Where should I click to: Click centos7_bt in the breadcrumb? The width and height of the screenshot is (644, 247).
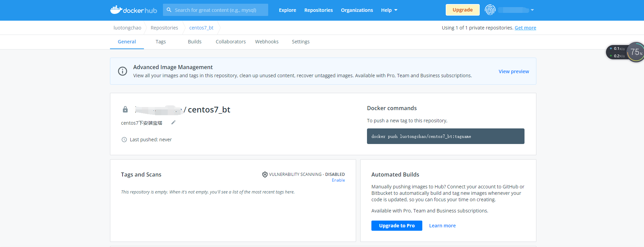(x=201, y=28)
